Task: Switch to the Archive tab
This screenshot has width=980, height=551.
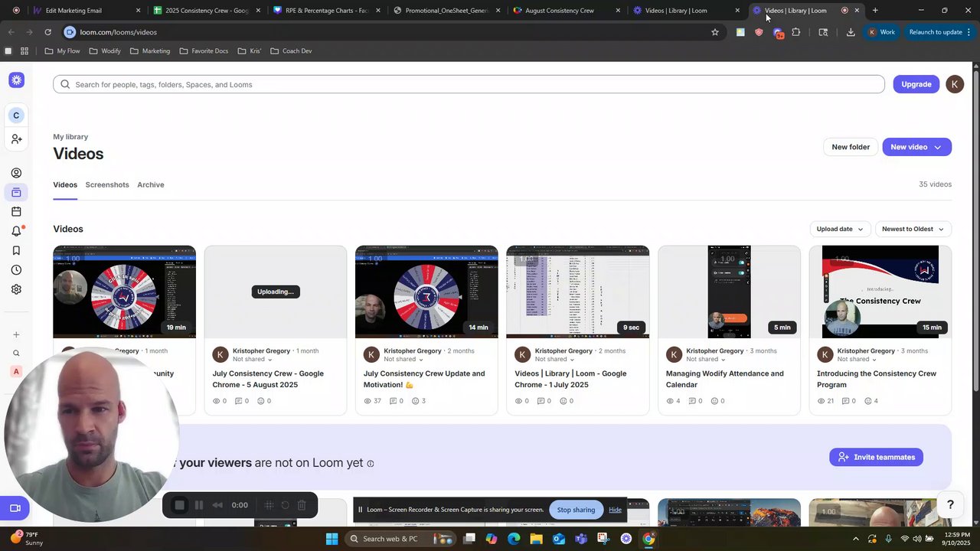Action: (x=151, y=184)
